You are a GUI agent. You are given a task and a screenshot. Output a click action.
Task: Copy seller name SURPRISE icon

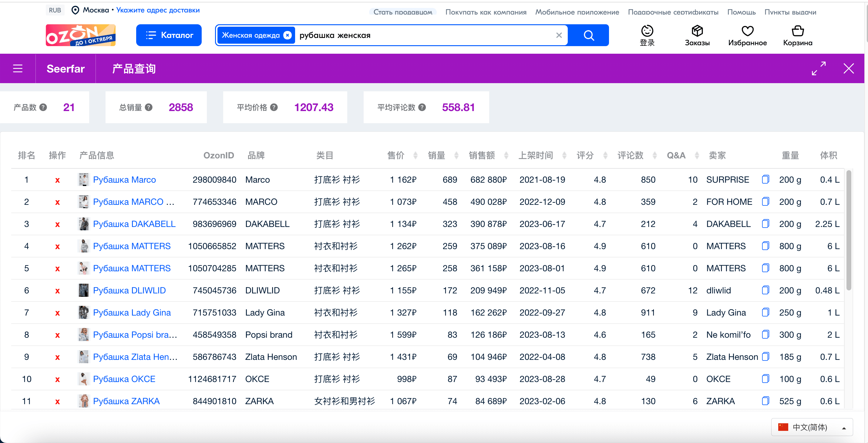coord(765,179)
